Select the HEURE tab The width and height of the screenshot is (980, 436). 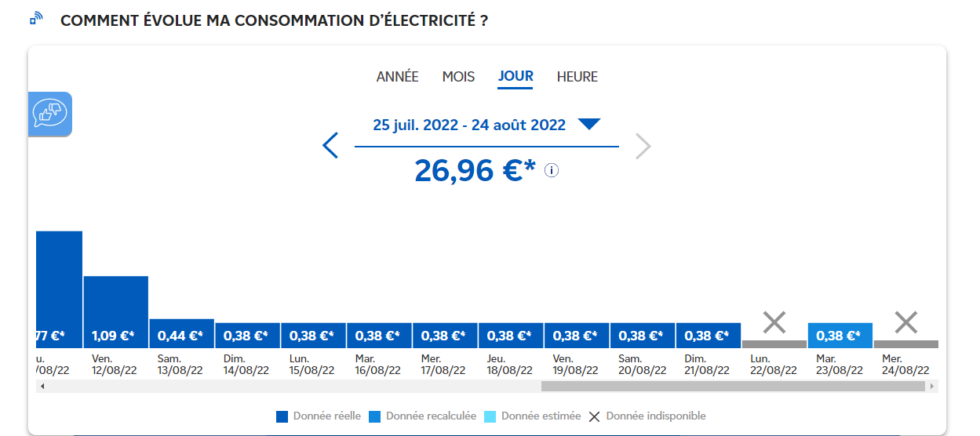[x=577, y=77]
